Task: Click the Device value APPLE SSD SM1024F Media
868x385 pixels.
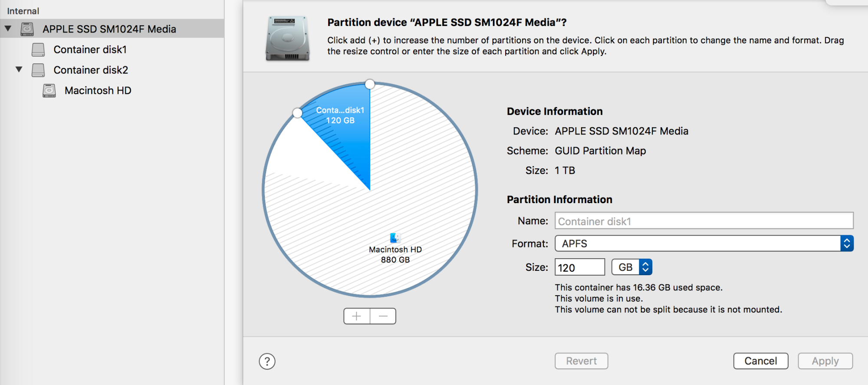Action: [x=621, y=131]
